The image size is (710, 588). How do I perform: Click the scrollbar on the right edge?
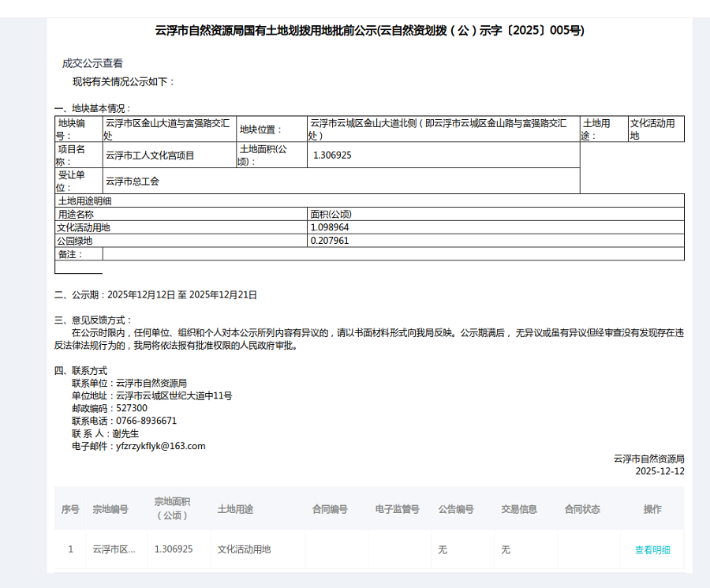point(704,294)
